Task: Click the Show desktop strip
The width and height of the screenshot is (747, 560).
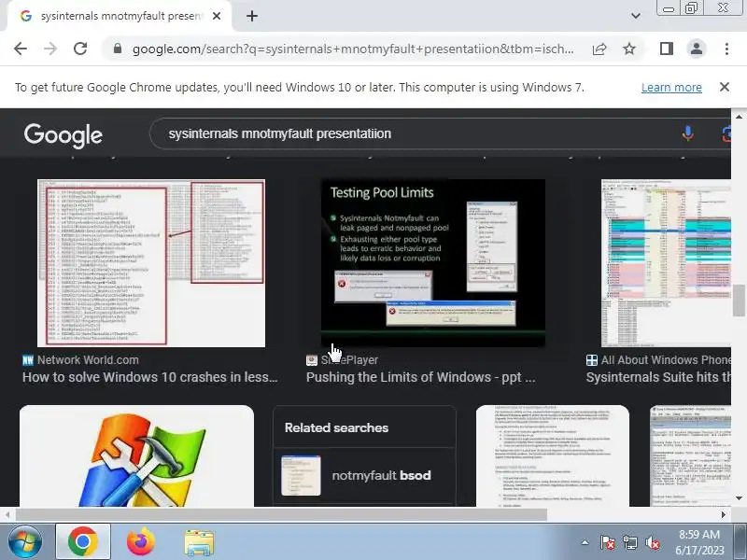Action: click(740, 542)
